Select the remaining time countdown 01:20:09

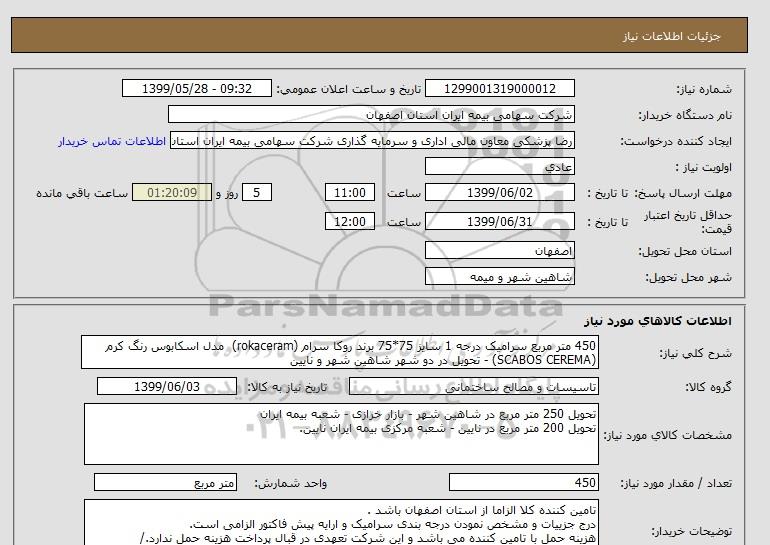click(x=172, y=192)
